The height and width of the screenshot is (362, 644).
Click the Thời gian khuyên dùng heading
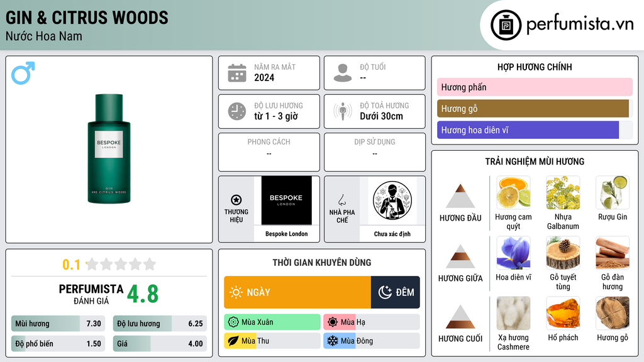point(321,263)
